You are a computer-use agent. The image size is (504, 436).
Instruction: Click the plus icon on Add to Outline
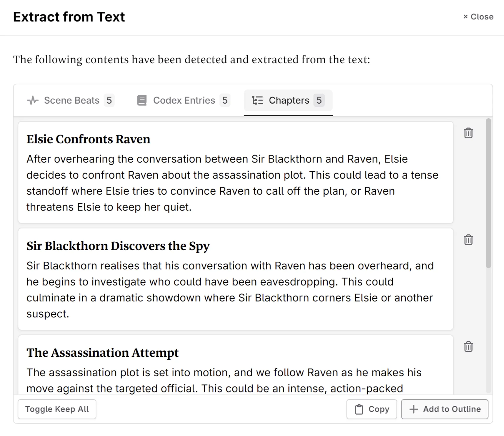[414, 409]
